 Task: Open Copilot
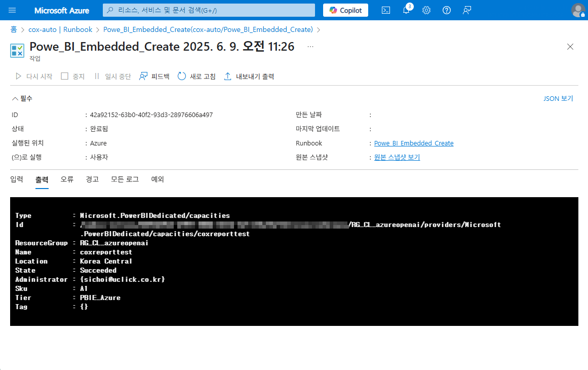(x=345, y=10)
